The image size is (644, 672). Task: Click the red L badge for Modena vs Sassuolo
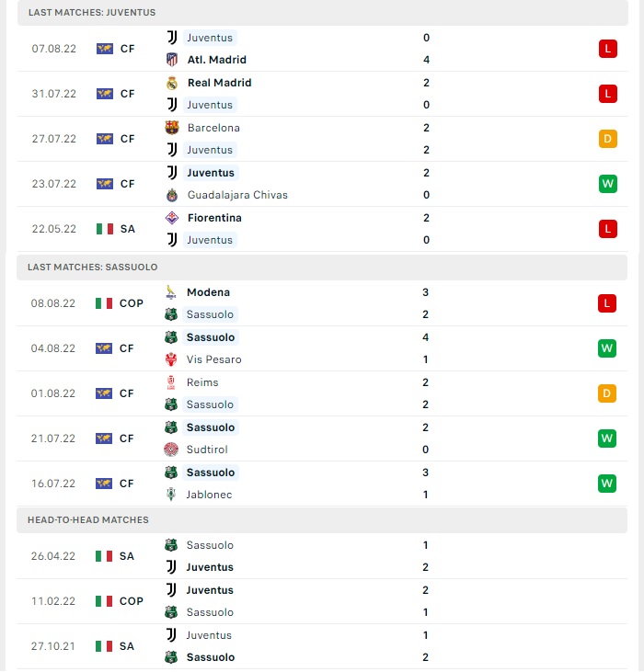(607, 303)
